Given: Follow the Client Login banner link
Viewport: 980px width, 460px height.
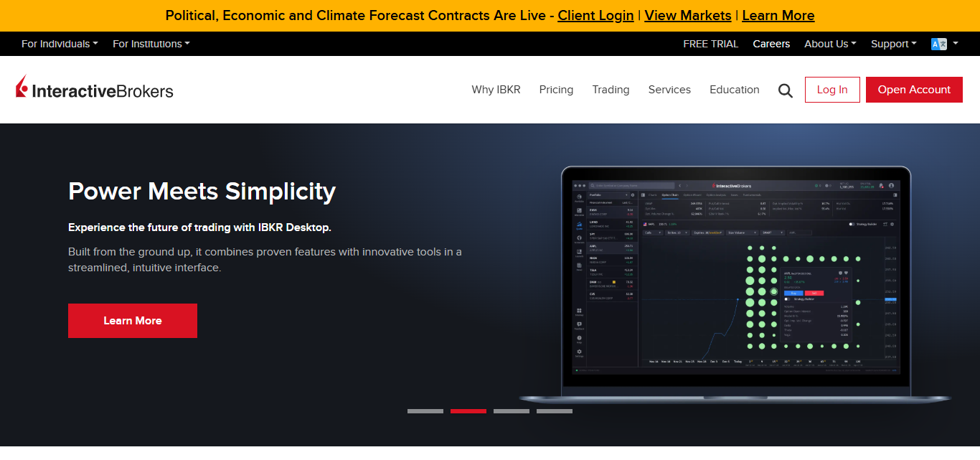Looking at the screenshot, I should pyautogui.click(x=595, y=15).
